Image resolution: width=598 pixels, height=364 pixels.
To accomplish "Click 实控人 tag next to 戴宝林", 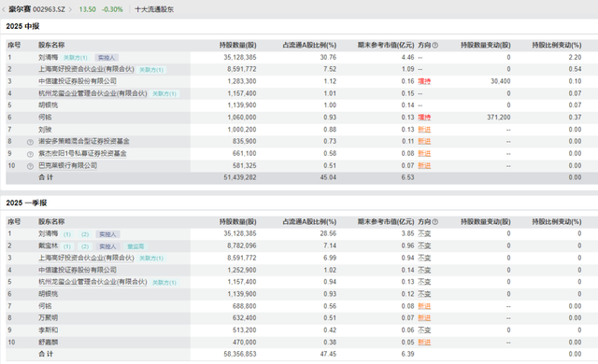I will point(107,246).
